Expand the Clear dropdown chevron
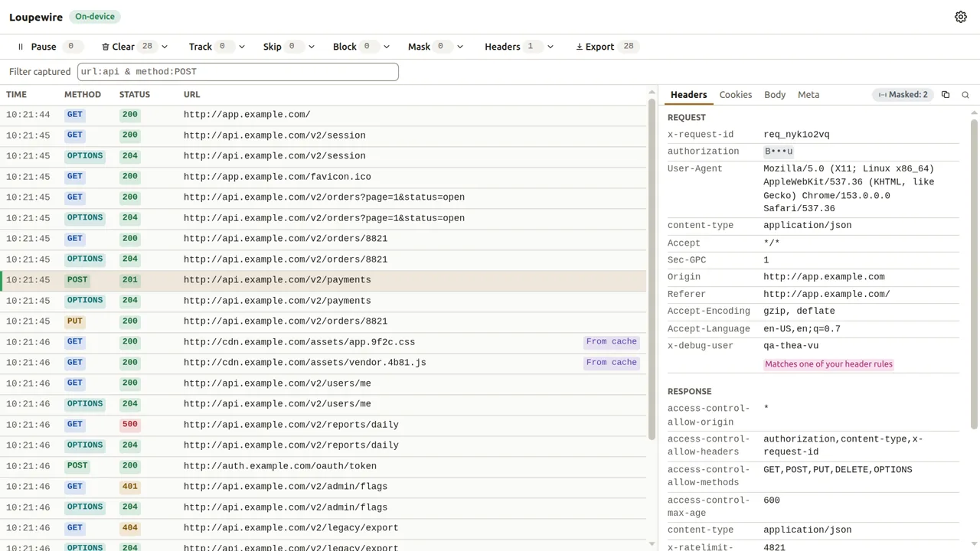This screenshot has width=980, height=551. click(x=165, y=47)
